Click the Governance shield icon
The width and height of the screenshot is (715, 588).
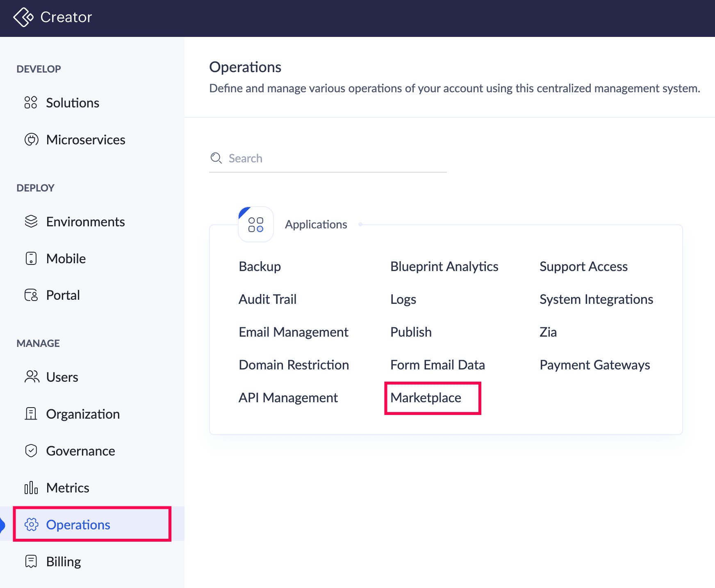coord(31,451)
